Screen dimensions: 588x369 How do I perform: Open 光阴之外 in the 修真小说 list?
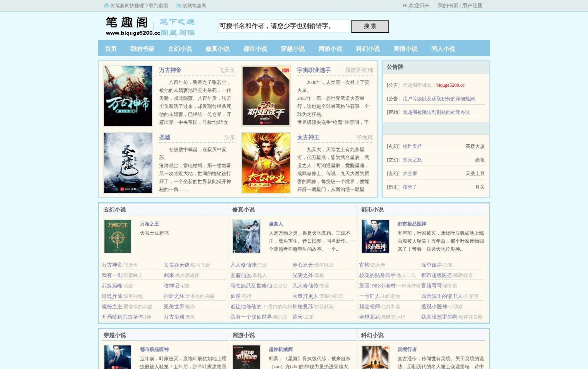pyautogui.click(x=303, y=275)
